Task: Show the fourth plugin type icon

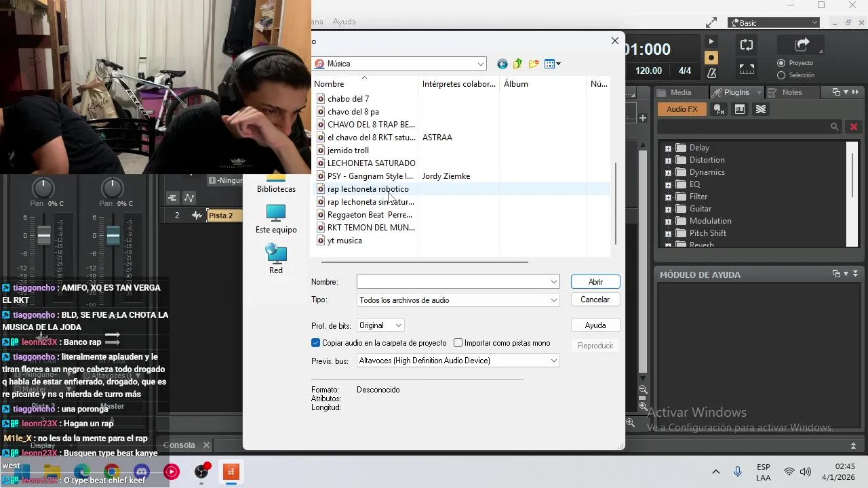Action: [x=761, y=109]
